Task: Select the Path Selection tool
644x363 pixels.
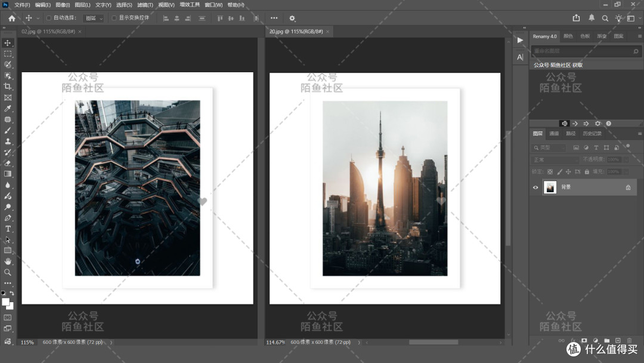Action: [x=8, y=239]
